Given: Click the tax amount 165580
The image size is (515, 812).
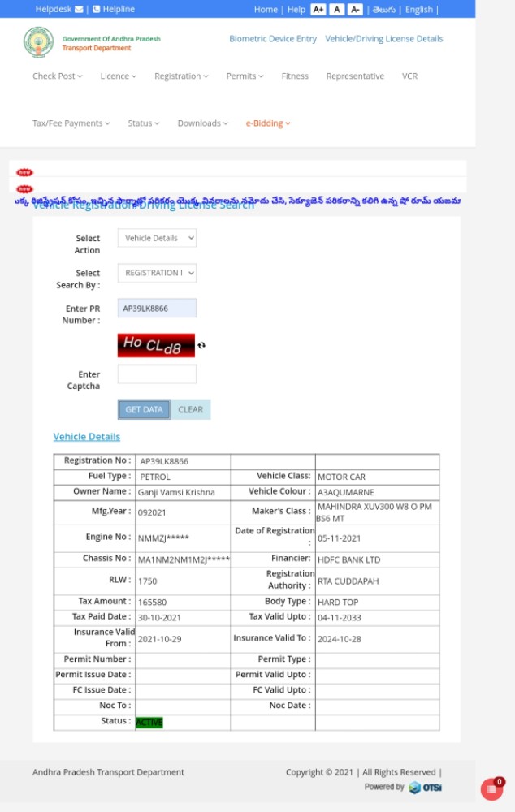Looking at the screenshot, I should tap(153, 603).
